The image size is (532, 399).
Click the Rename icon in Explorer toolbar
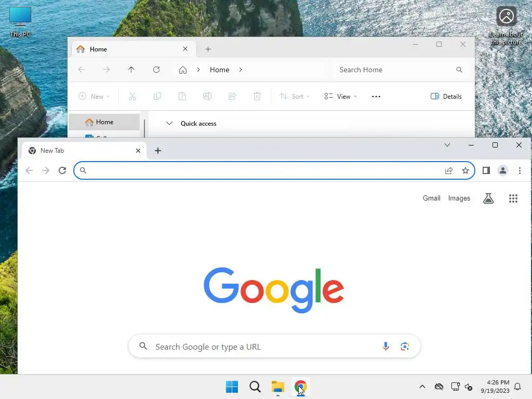pyautogui.click(x=207, y=96)
